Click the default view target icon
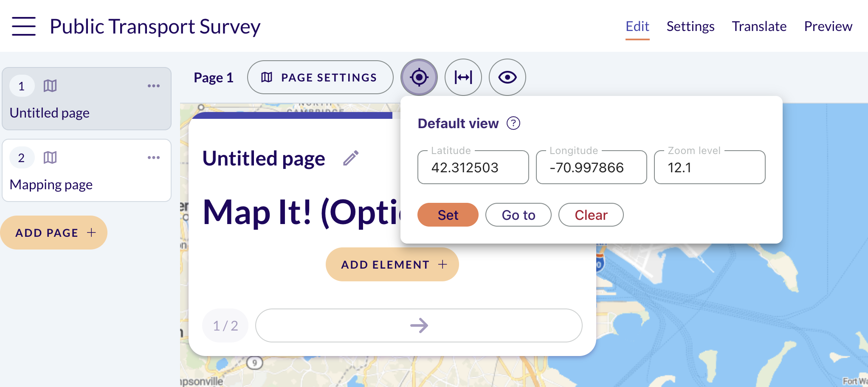The width and height of the screenshot is (868, 387). [419, 77]
